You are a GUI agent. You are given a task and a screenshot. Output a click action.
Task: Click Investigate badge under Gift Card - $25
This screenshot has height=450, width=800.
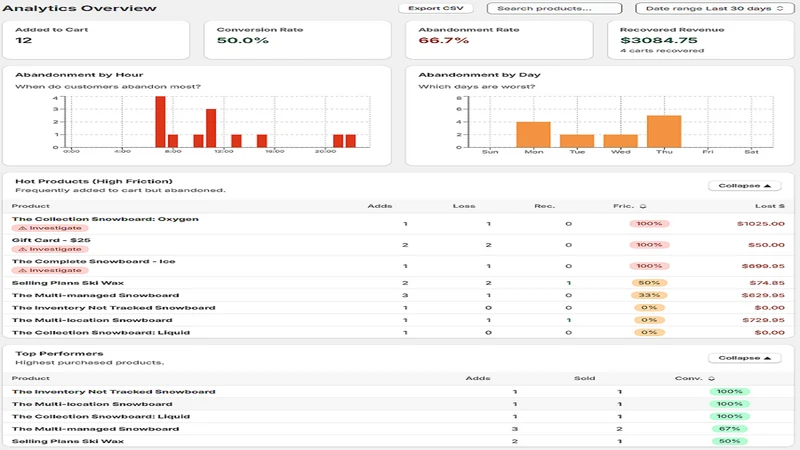[50, 249]
